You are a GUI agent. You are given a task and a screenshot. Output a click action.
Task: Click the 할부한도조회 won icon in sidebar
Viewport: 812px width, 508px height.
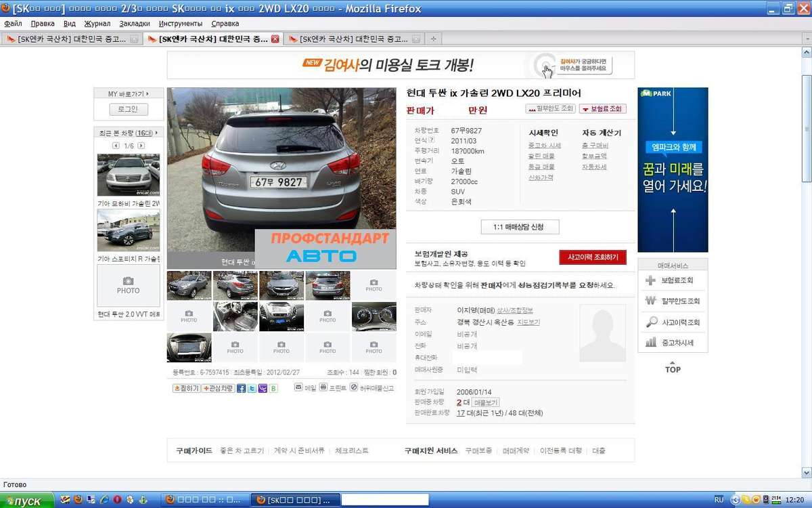[x=650, y=301]
